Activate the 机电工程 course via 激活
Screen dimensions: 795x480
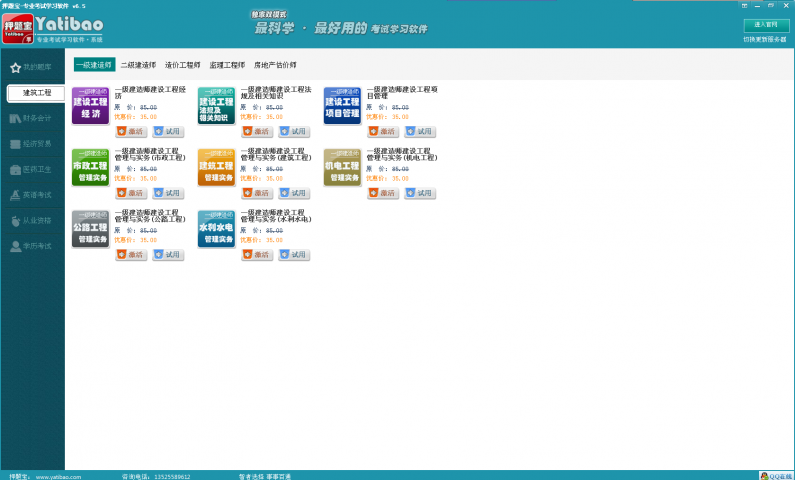point(383,193)
